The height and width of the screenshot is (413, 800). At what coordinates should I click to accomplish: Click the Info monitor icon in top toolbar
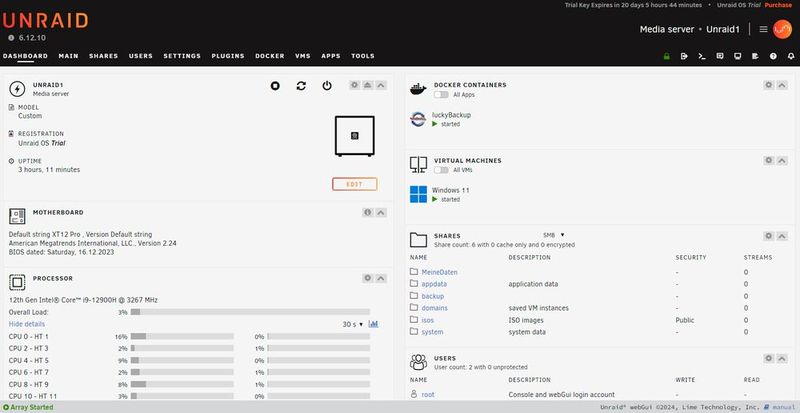coord(738,56)
